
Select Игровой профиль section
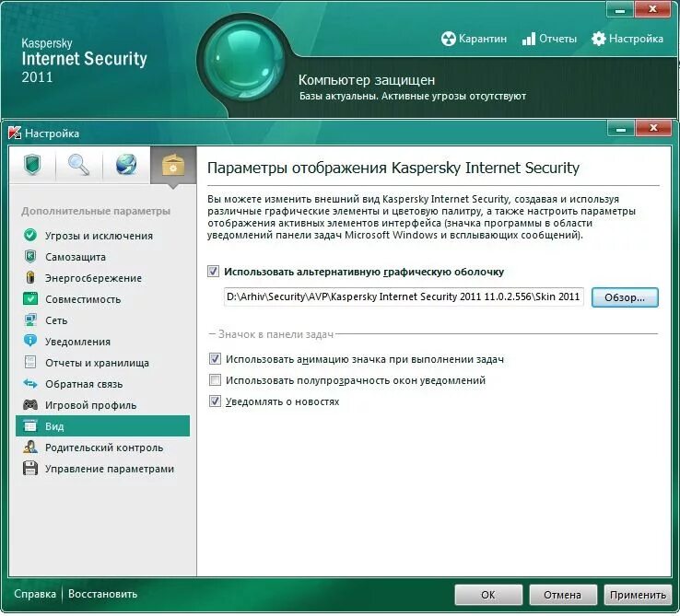(x=103, y=405)
